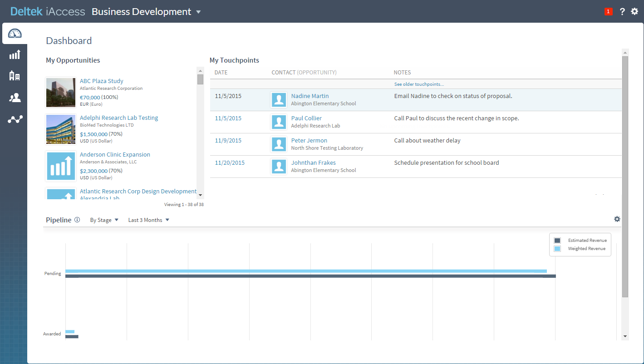644x364 pixels.
Task: Click the help question mark icon
Action: [x=622, y=12]
